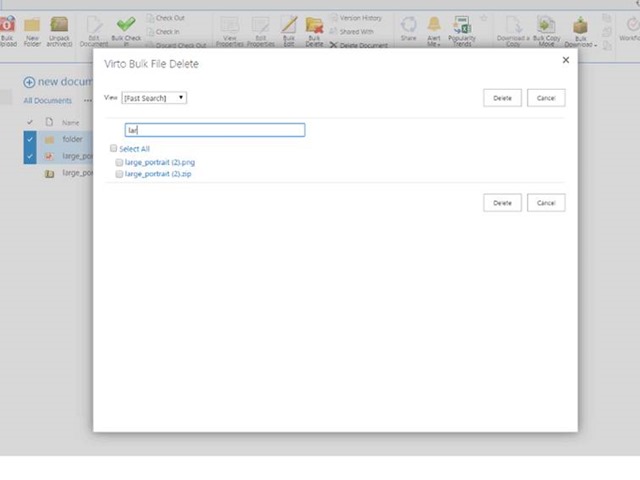Click the fast search text field
Screen dimensions: 640x480
click(214, 130)
